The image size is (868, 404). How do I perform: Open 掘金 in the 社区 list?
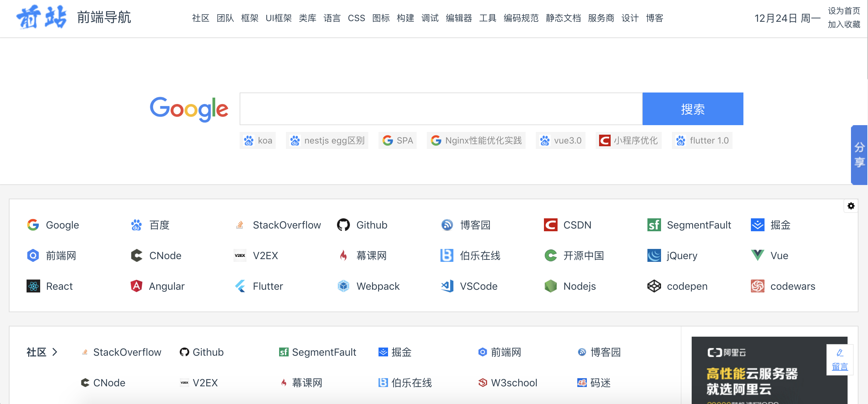[x=395, y=352]
